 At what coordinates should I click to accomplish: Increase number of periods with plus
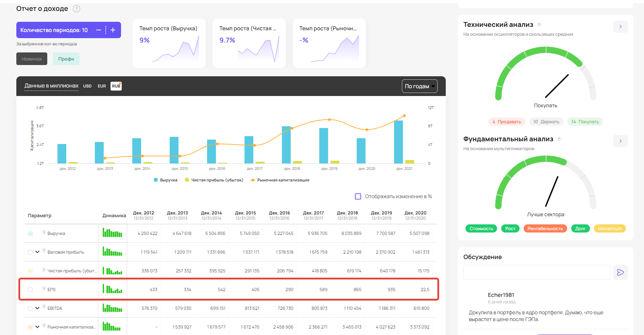pyautogui.click(x=113, y=30)
